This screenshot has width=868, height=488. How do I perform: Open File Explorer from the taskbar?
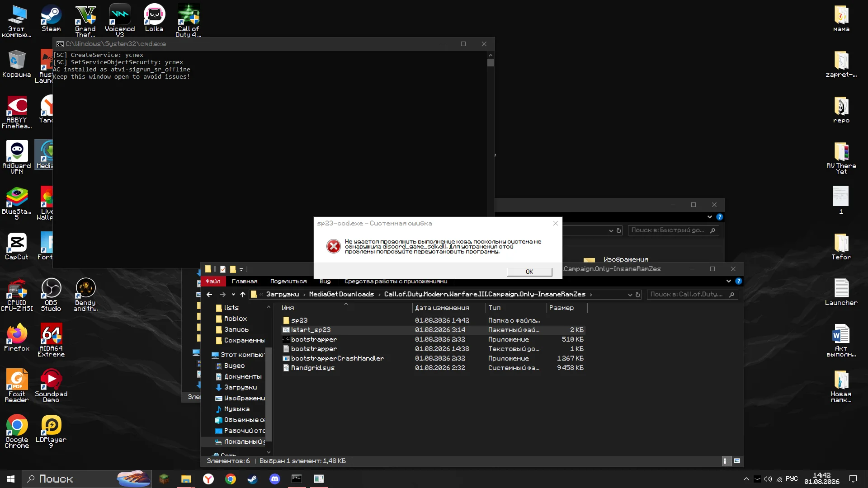(x=186, y=479)
